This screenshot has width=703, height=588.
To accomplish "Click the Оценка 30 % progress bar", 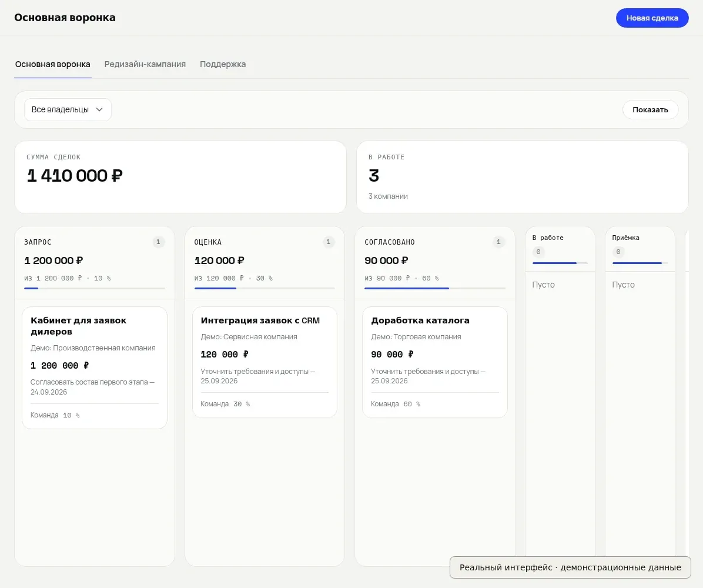I will click(265, 288).
